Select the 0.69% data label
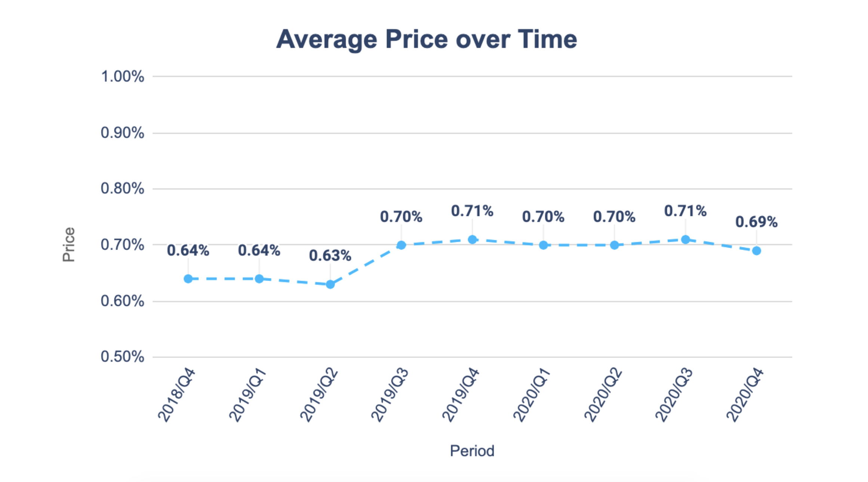This screenshot has height=482, width=868. (x=756, y=222)
